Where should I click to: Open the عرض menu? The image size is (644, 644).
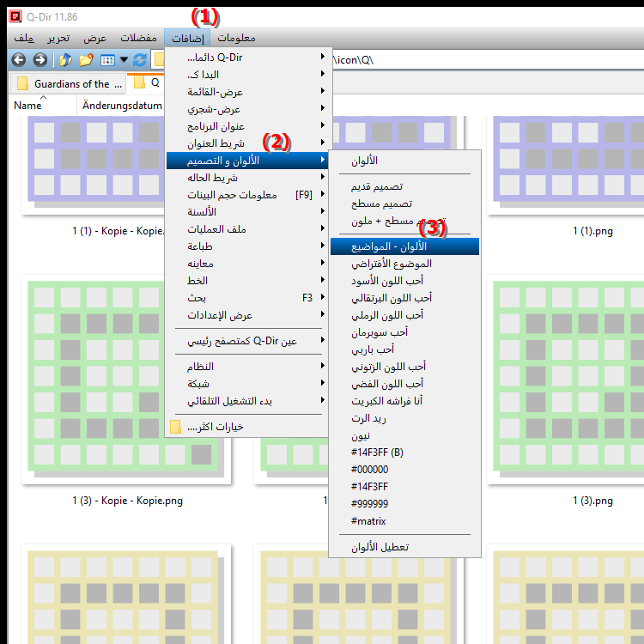click(94, 38)
